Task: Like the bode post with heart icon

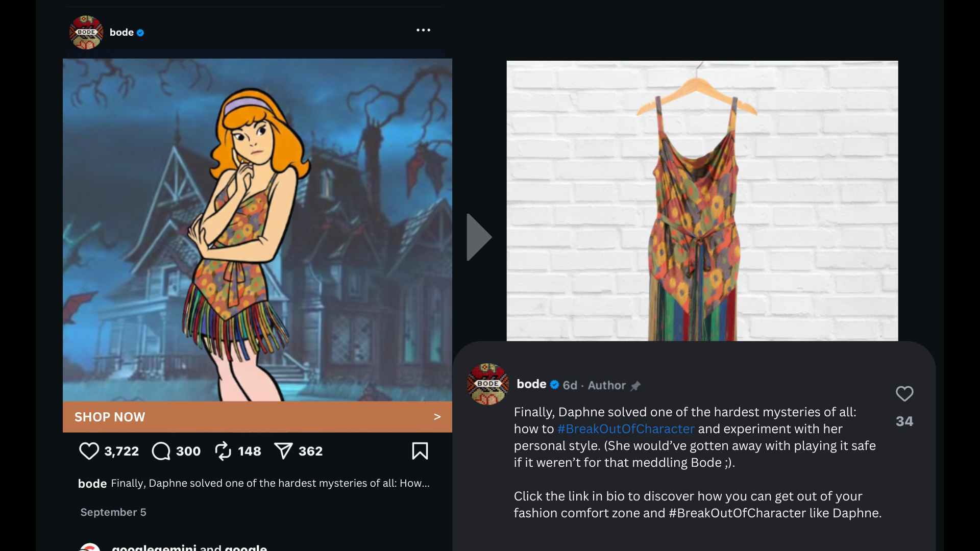Action: (x=89, y=451)
